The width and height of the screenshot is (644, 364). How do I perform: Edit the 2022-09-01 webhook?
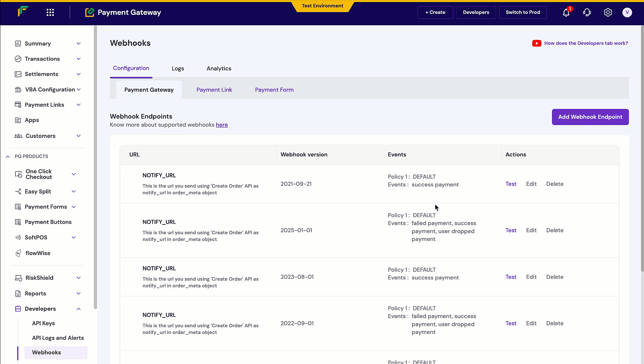[x=531, y=324]
